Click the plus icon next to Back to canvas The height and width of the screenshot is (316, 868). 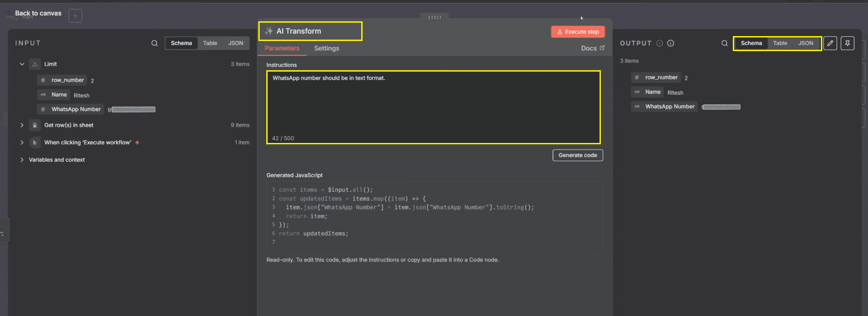pyautogui.click(x=75, y=16)
